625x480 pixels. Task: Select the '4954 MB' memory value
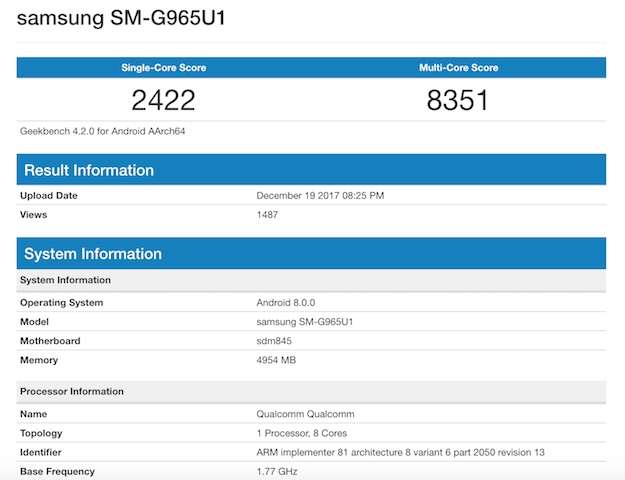point(276,360)
